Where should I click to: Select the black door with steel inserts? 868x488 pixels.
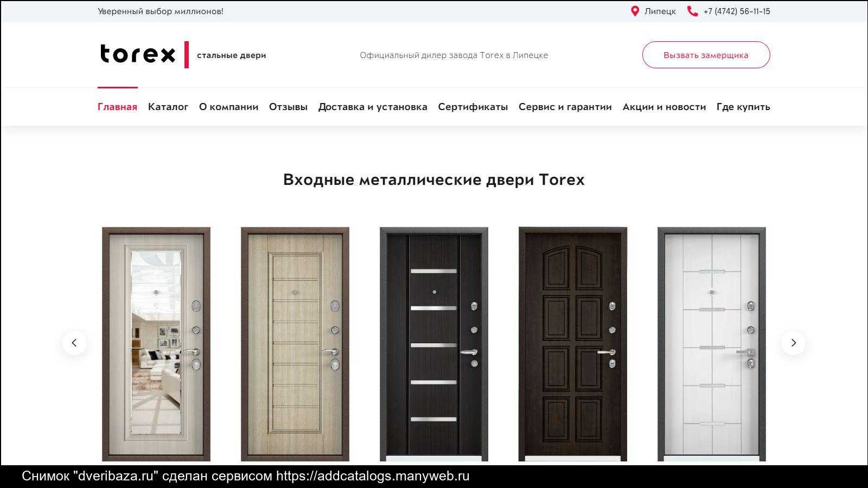click(x=434, y=344)
